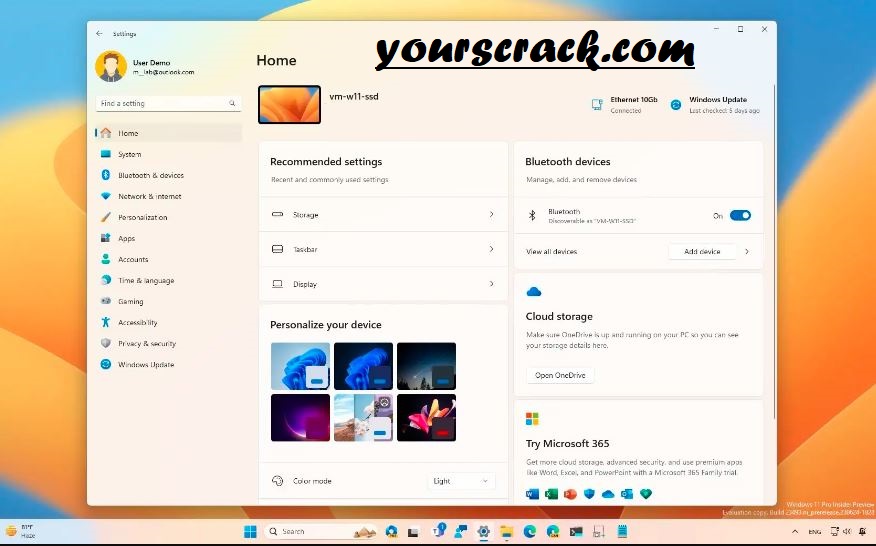Click the Gaming controller icon
The height and width of the screenshot is (546, 876).
(106, 301)
